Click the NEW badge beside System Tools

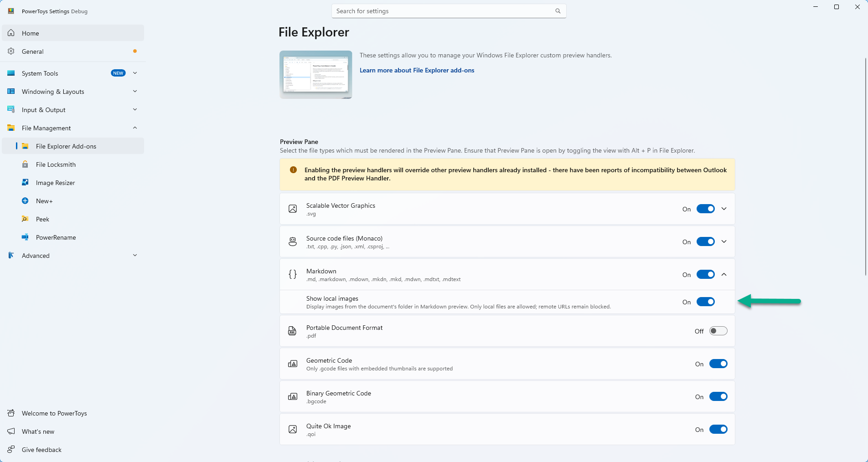pyautogui.click(x=118, y=73)
